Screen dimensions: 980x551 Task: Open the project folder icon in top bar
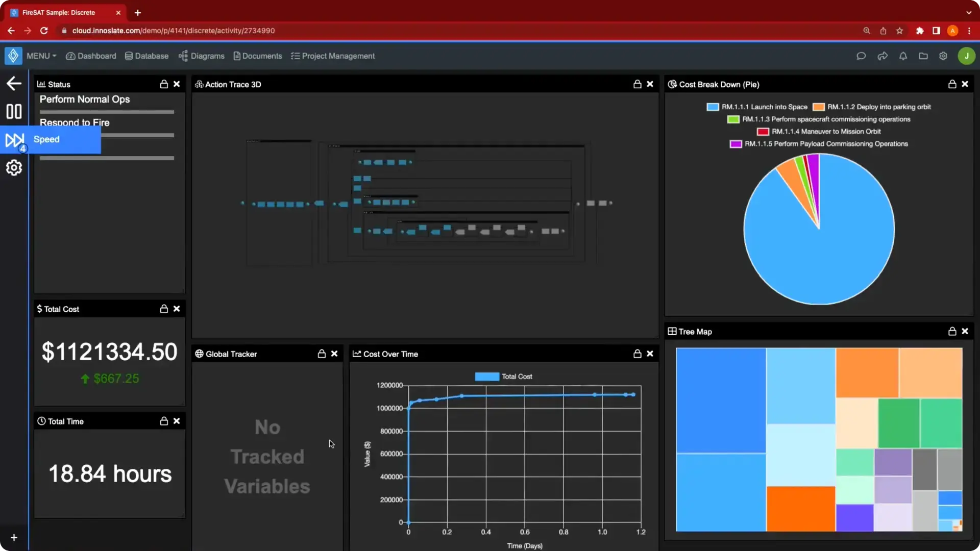[x=923, y=56]
